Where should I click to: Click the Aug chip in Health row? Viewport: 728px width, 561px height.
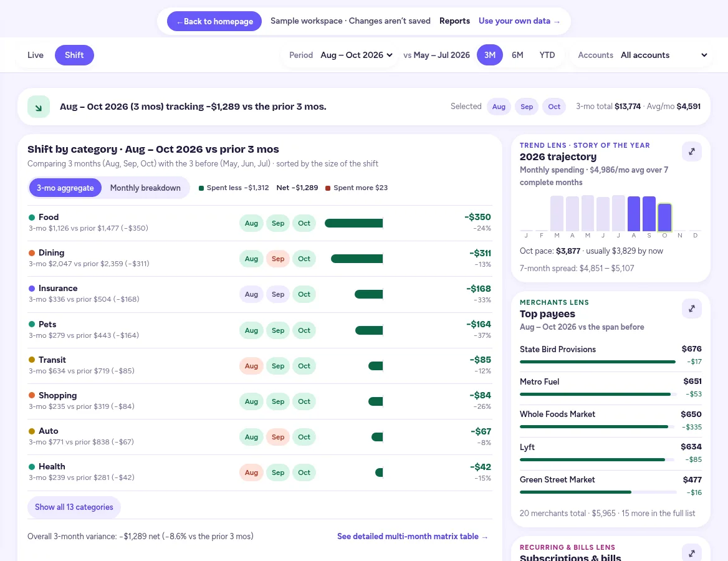tap(251, 472)
